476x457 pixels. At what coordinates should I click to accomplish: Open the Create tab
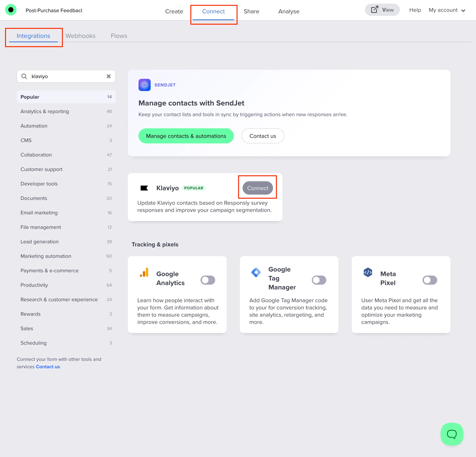point(174,11)
